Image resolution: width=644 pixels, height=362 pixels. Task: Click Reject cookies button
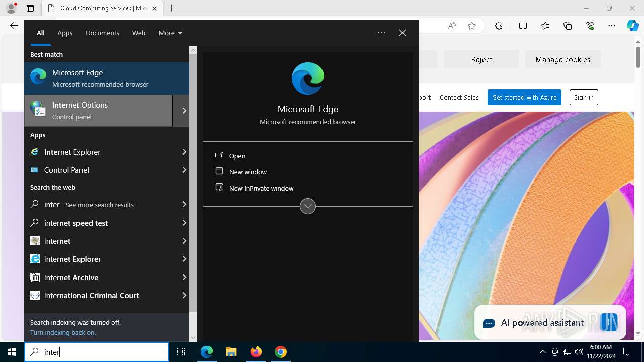[x=481, y=59]
